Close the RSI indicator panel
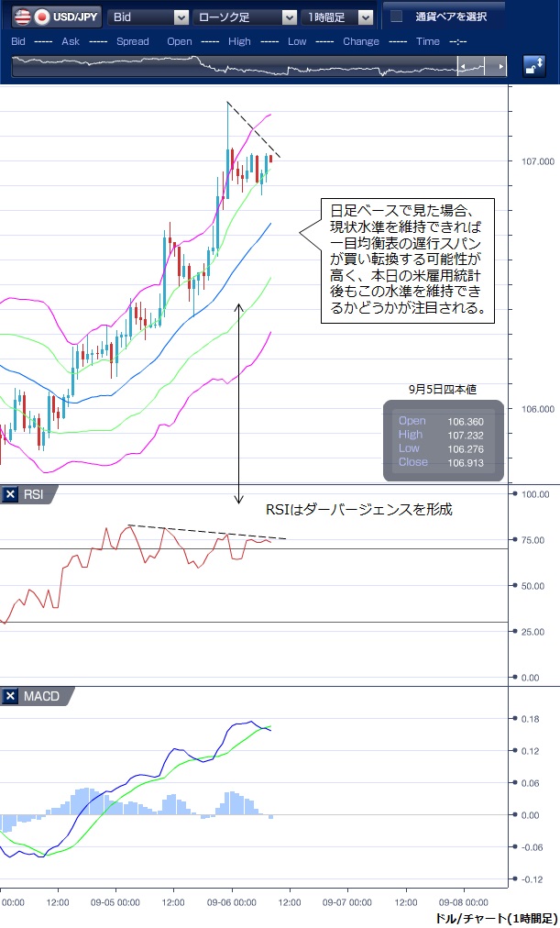 pos(11,495)
